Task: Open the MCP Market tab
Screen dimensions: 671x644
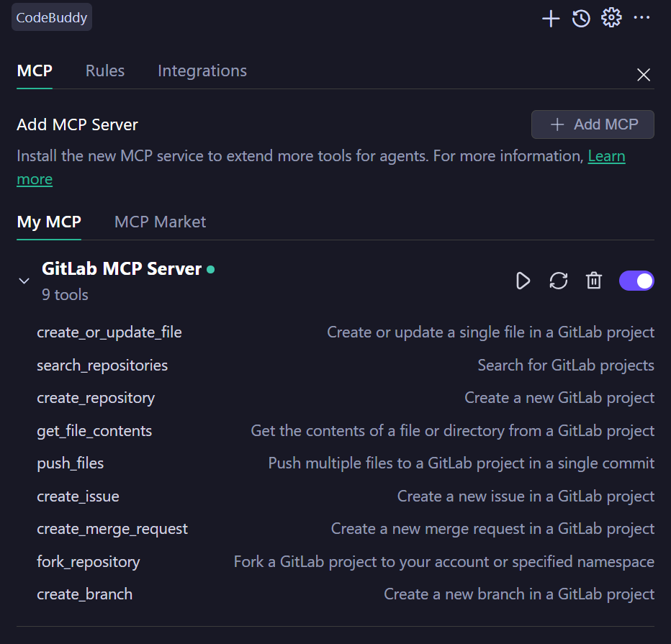Action: point(160,222)
